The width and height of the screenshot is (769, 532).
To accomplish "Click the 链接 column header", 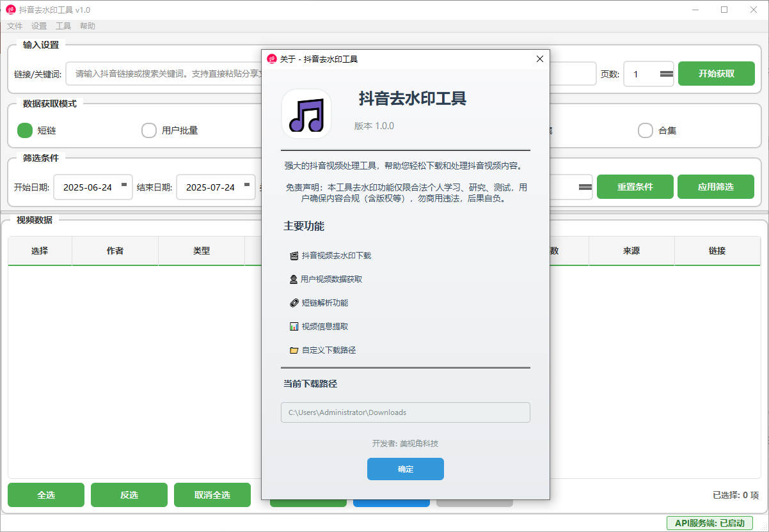I will [x=717, y=251].
